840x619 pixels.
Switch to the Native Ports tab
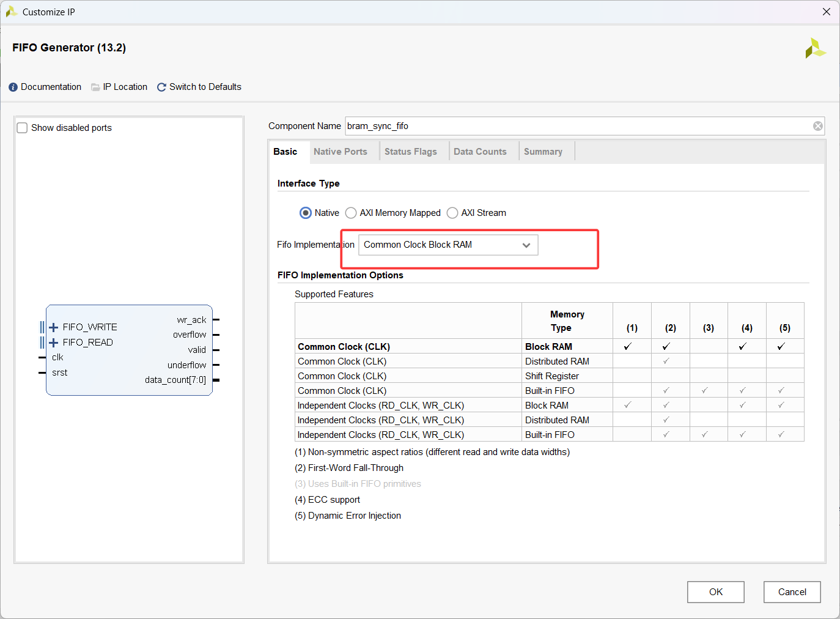pos(341,152)
